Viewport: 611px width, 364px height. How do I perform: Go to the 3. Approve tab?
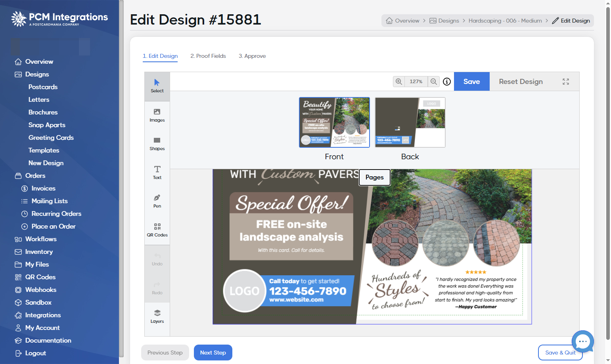252,56
